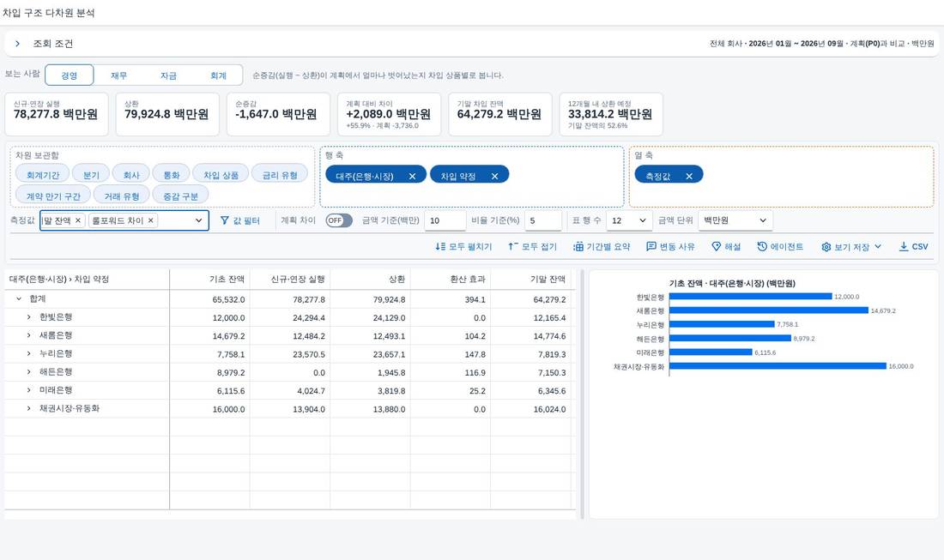Toggle the 계획 차이 OFF switch

point(339,220)
